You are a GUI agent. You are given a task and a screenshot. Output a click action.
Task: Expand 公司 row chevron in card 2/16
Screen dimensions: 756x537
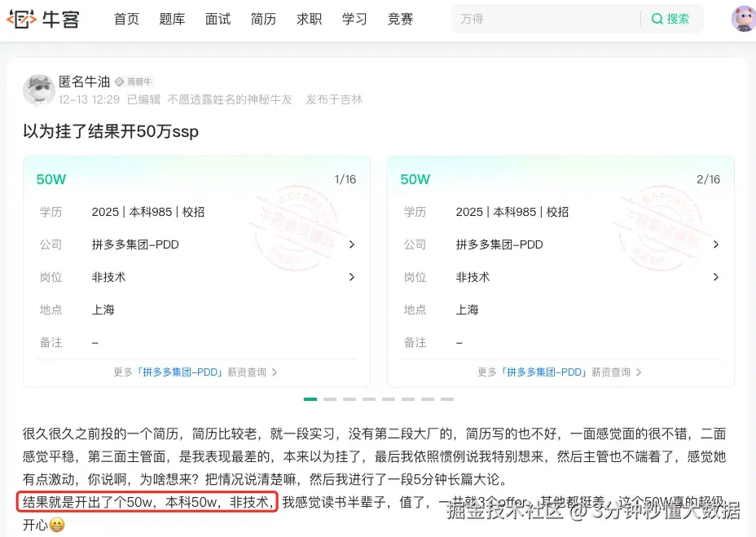[715, 244]
